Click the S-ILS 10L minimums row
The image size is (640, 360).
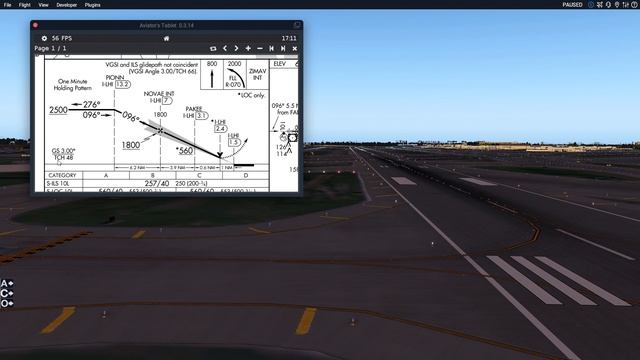157,184
